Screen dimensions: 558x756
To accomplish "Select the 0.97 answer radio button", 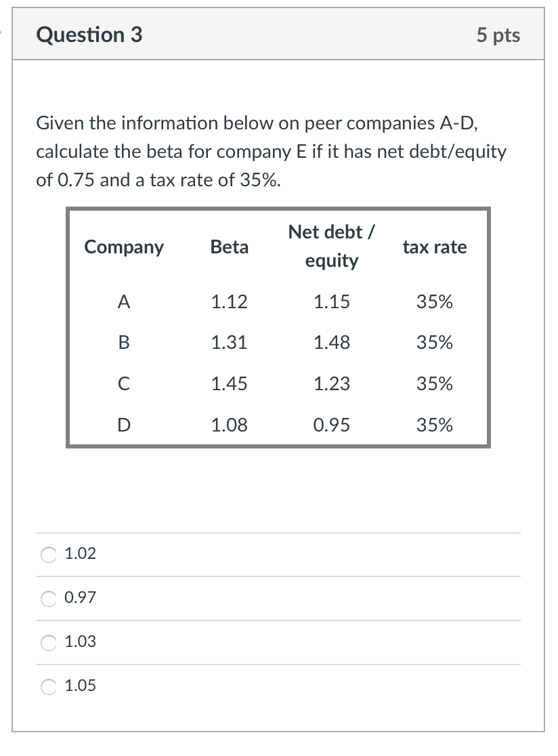I will [x=47, y=597].
